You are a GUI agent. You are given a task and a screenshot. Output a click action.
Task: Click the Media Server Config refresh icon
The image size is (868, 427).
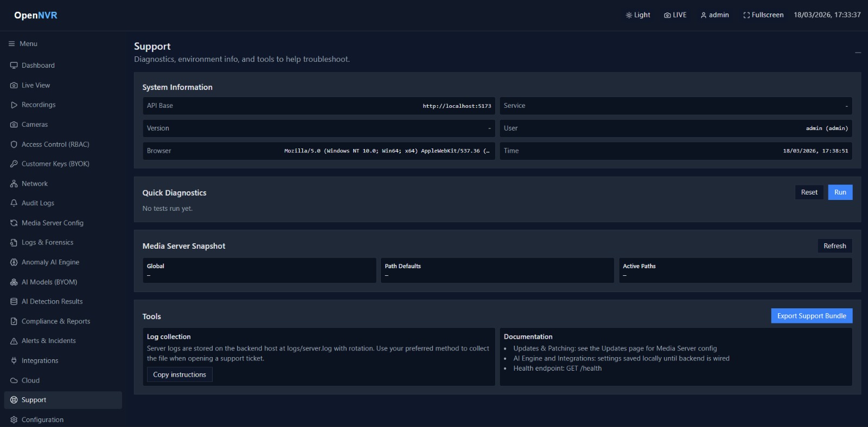pyautogui.click(x=14, y=223)
